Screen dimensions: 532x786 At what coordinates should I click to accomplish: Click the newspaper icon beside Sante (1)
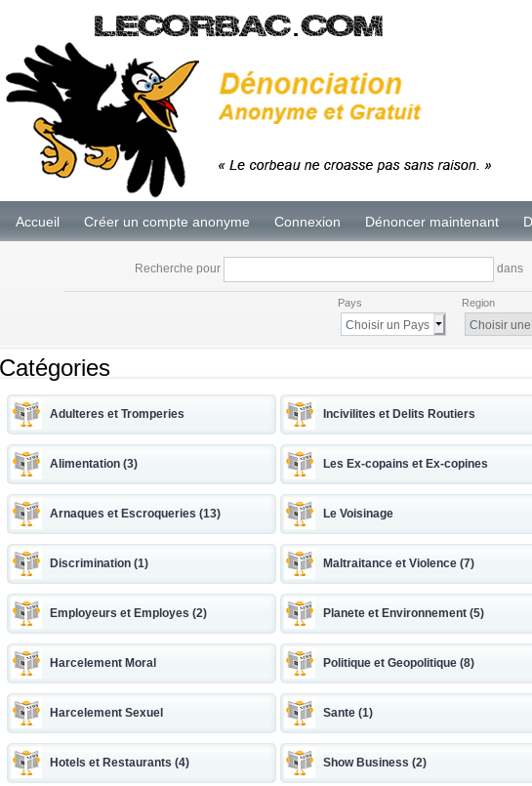pyautogui.click(x=300, y=713)
